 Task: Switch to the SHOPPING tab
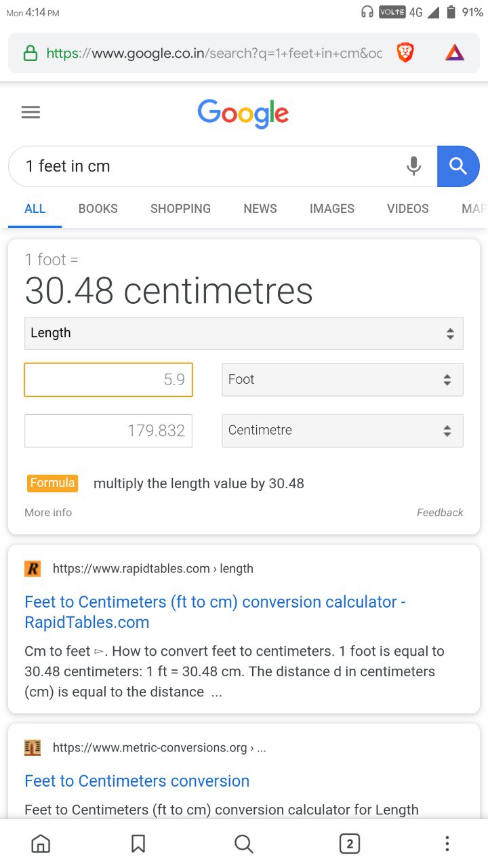[x=180, y=209]
